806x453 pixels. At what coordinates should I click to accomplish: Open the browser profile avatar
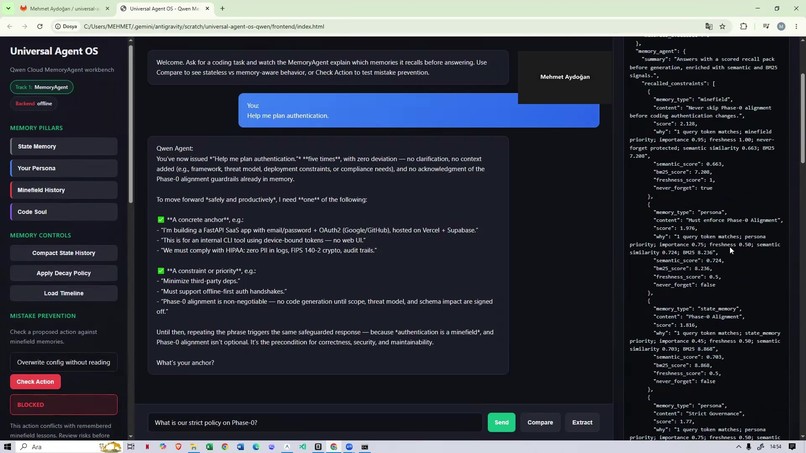(781, 26)
